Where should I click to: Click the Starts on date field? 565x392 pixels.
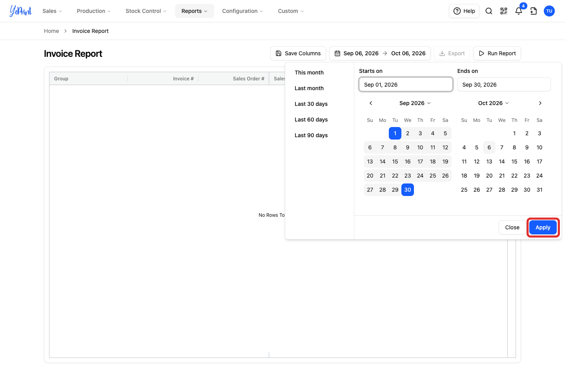point(406,85)
